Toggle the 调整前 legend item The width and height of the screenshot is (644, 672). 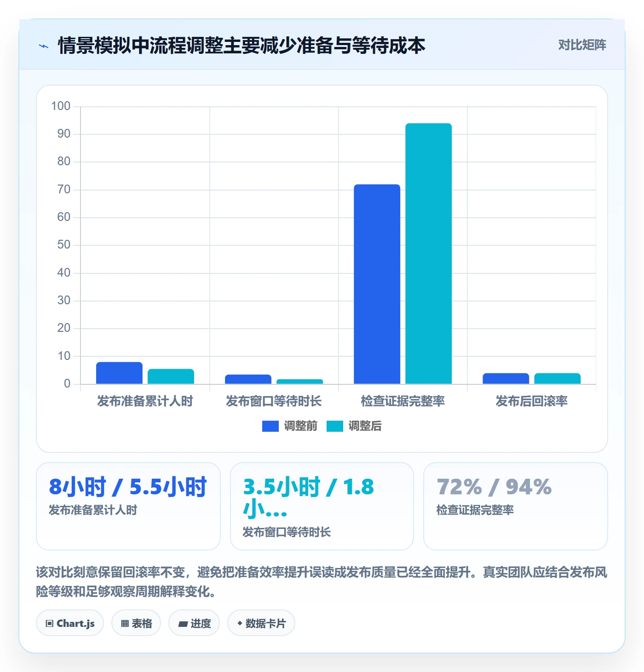[x=290, y=426]
